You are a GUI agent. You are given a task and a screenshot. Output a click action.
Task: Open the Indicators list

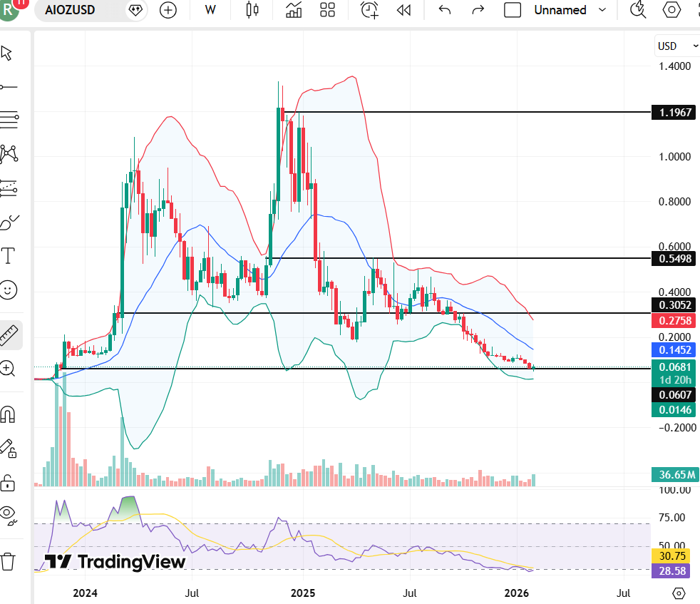point(294,11)
